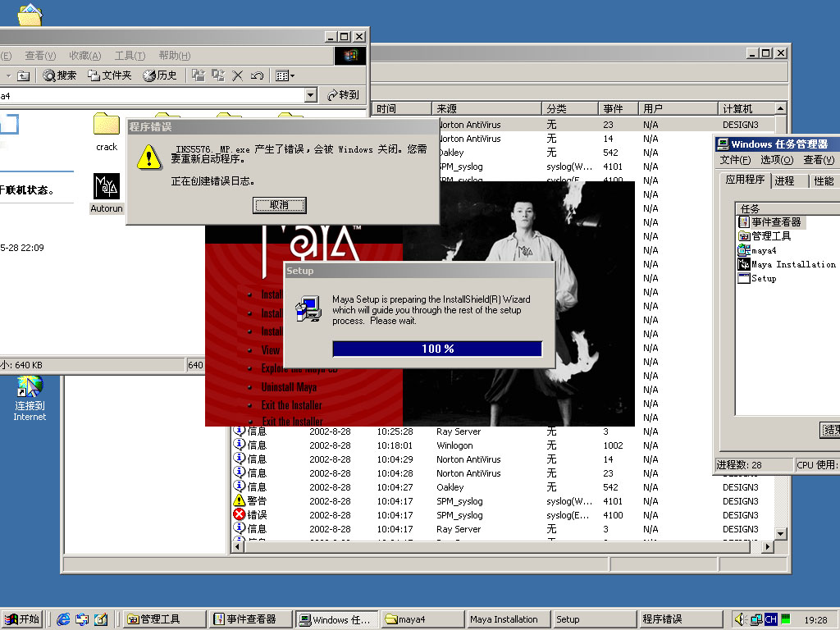
Task: Select the 事件查看器 task in Task Manager
Action: point(771,221)
